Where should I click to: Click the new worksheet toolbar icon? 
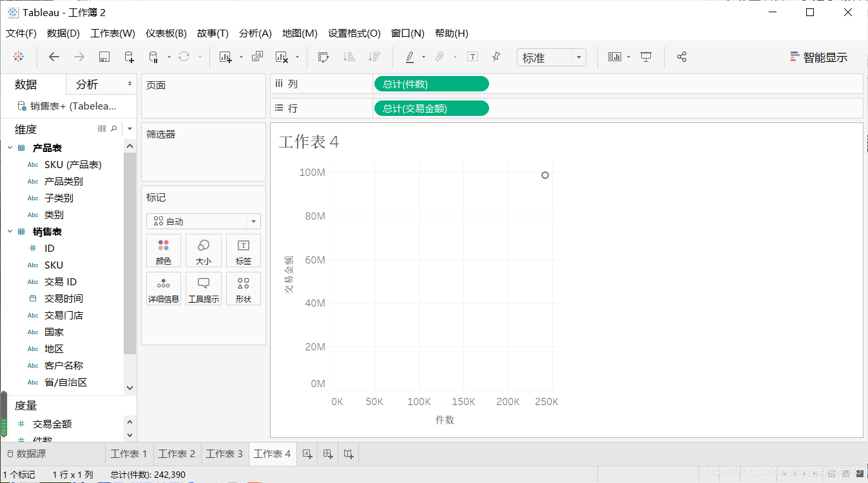coord(226,57)
